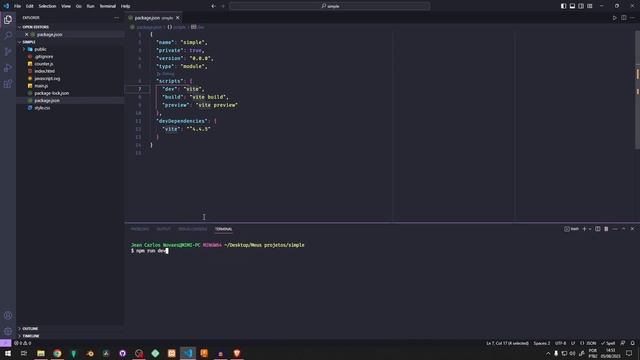Open the Terminal menu
This screenshot has height=360, width=640.
point(108,6)
